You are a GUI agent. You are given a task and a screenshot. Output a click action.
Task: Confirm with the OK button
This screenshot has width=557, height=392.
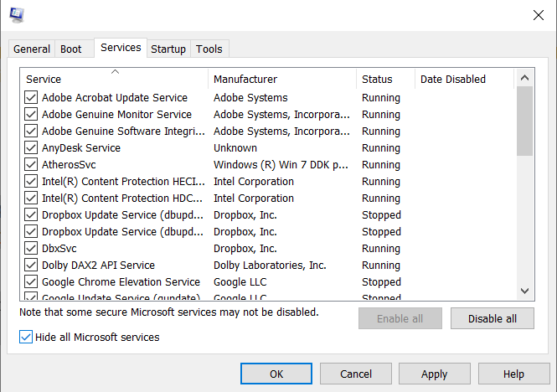pos(276,374)
